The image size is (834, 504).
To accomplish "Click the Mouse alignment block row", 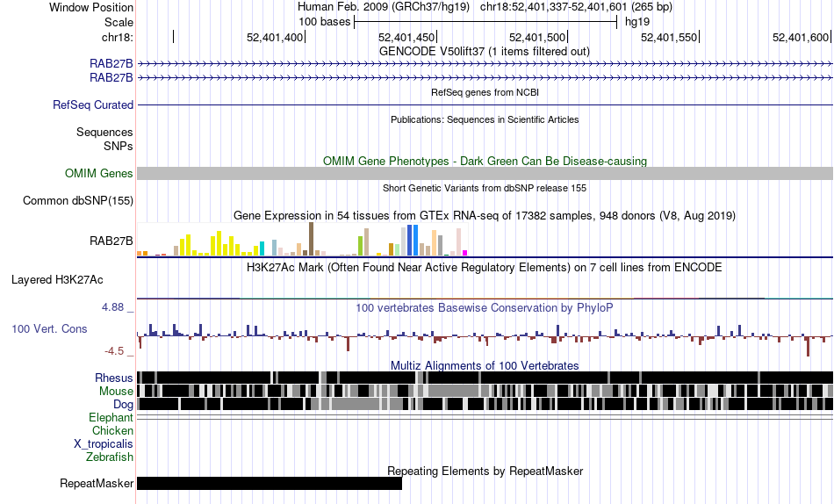I will (x=485, y=391).
